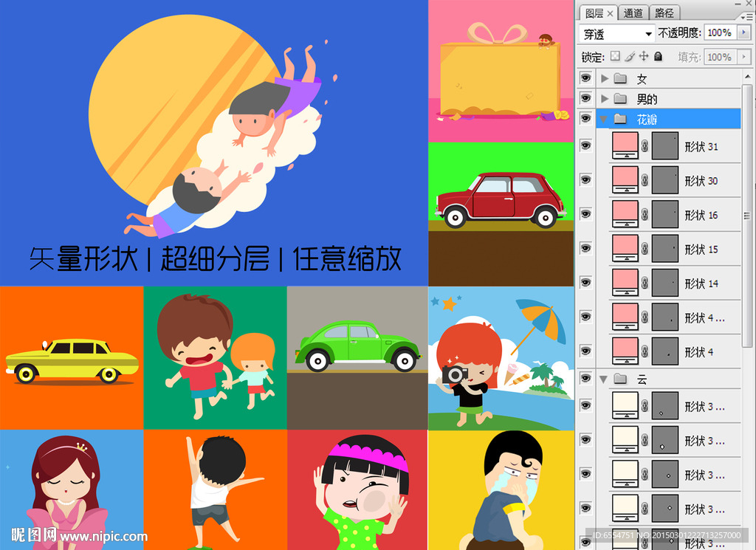The width and height of the screenshot is (756, 550).
Task: Click vector mask thumbnail of 形状 31
Action: (x=665, y=145)
